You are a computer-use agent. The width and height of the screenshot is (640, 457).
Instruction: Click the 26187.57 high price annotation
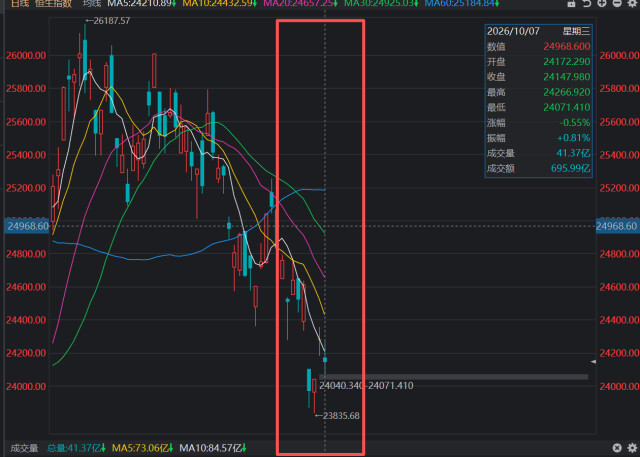(x=111, y=21)
